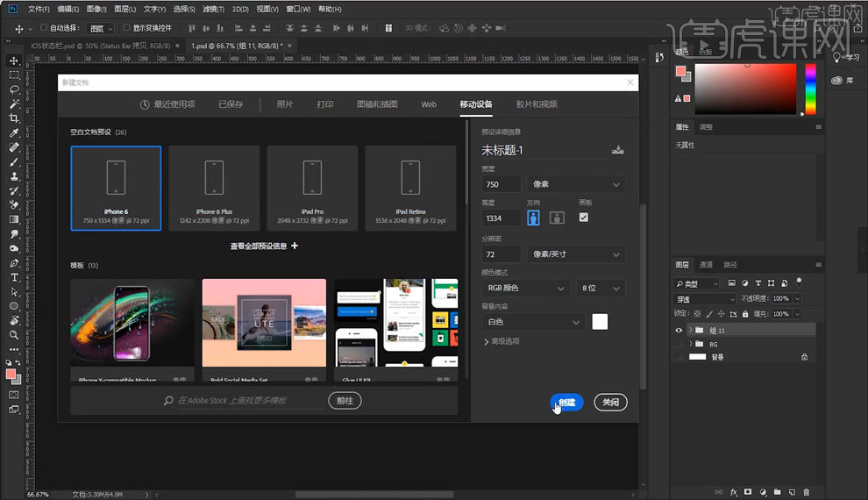Viewport: 868px width, 500px height.
Task: Open the width units dropdown
Action: 574,184
